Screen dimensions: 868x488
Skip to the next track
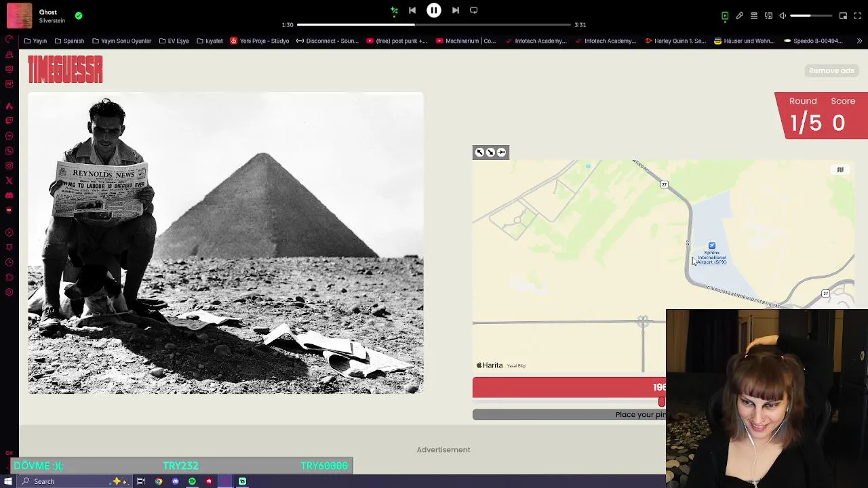(x=456, y=10)
